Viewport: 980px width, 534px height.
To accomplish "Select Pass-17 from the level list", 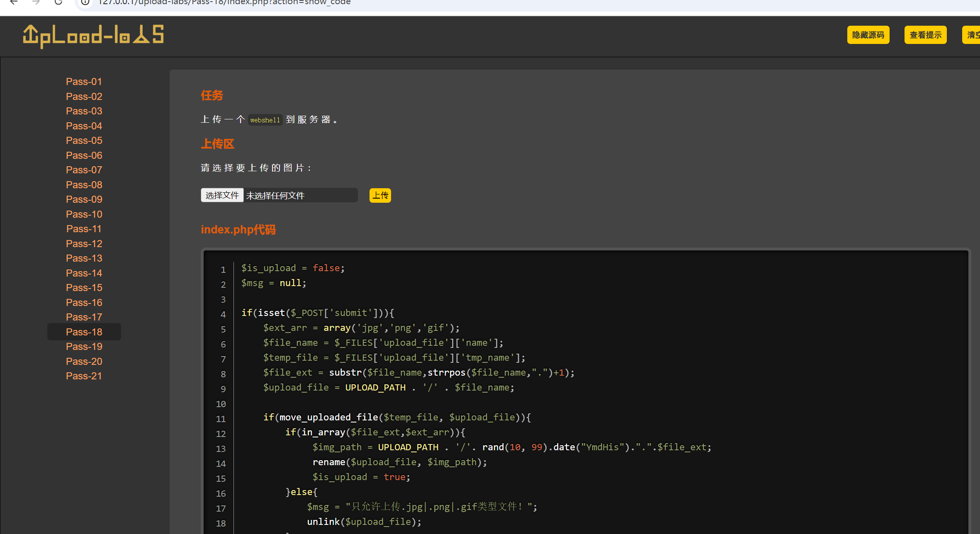I will pyautogui.click(x=84, y=317).
